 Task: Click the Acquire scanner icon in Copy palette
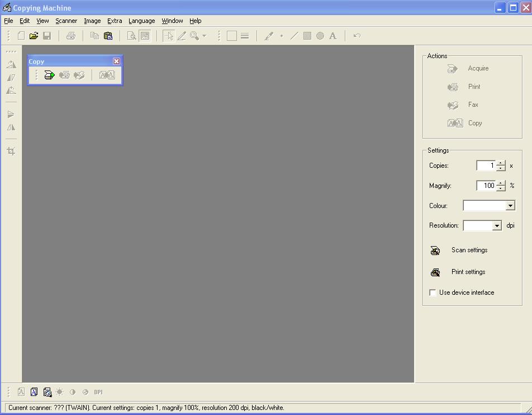50,75
